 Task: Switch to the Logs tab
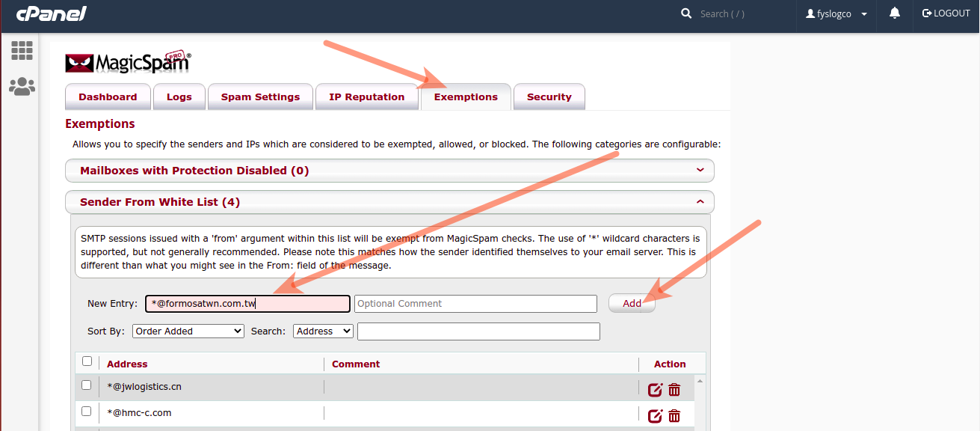point(179,97)
